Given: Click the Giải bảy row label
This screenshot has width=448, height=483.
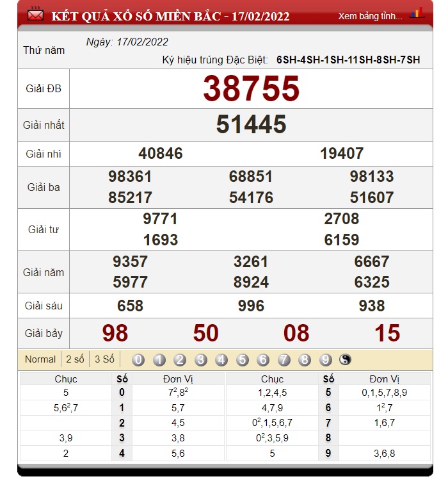Looking at the screenshot, I should pos(44,333).
